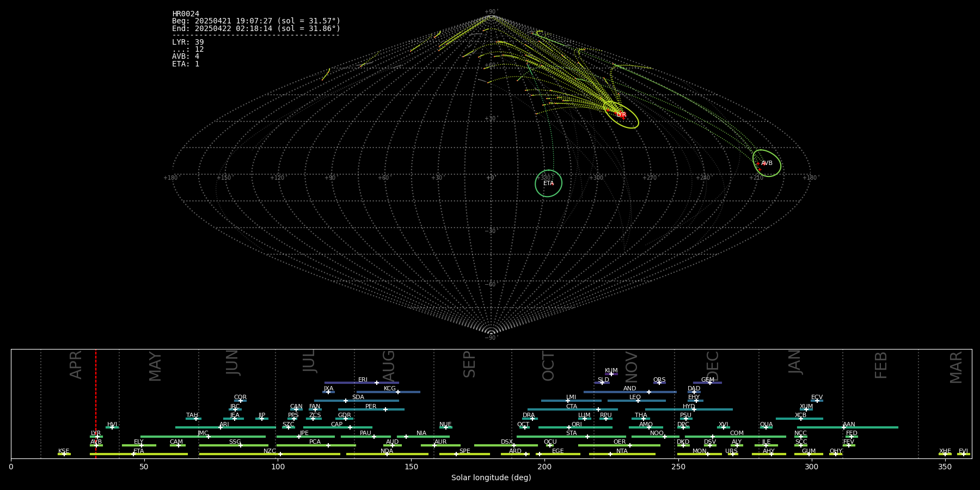Click the NTA shower bar in timeline

click(x=622, y=454)
